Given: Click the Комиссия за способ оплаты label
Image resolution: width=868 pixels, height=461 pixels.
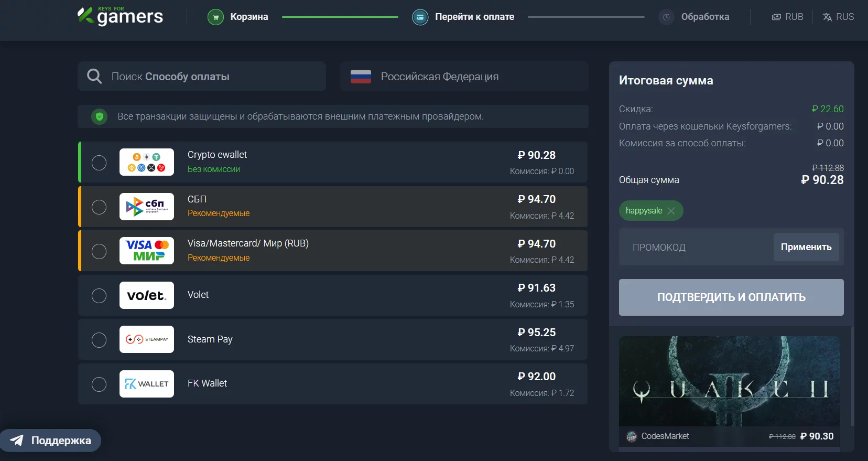Looking at the screenshot, I should (682, 143).
